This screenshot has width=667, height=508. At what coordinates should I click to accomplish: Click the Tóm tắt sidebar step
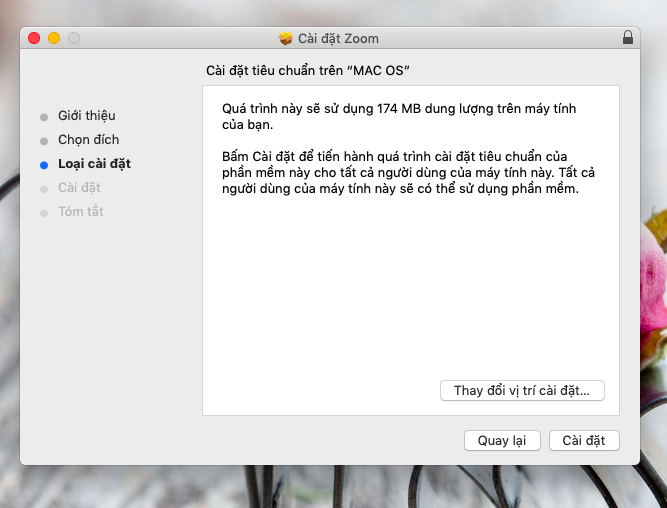click(81, 211)
